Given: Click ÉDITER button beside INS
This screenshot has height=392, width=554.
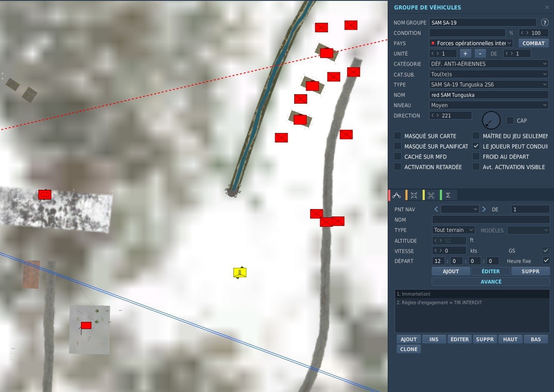Looking at the screenshot, I should tap(459, 339).
